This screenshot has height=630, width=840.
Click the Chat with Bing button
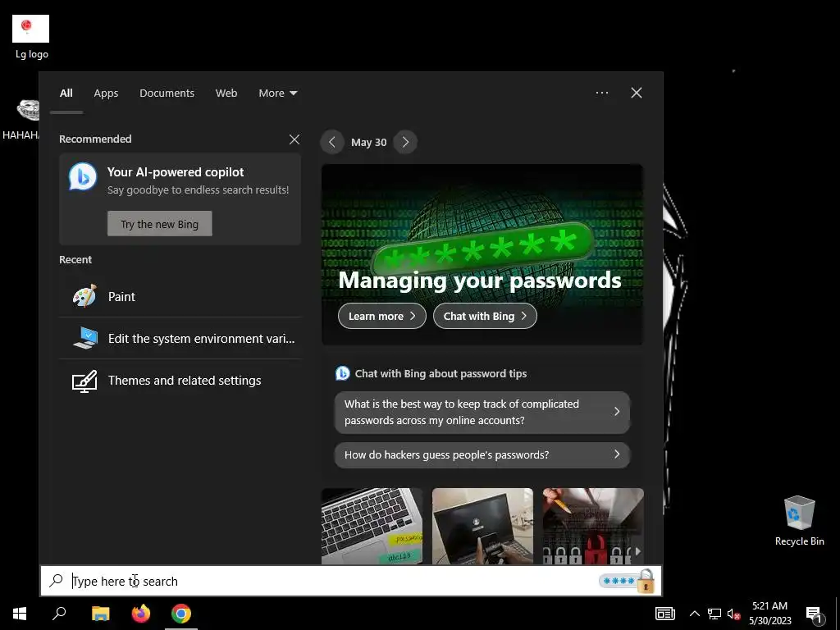click(485, 316)
